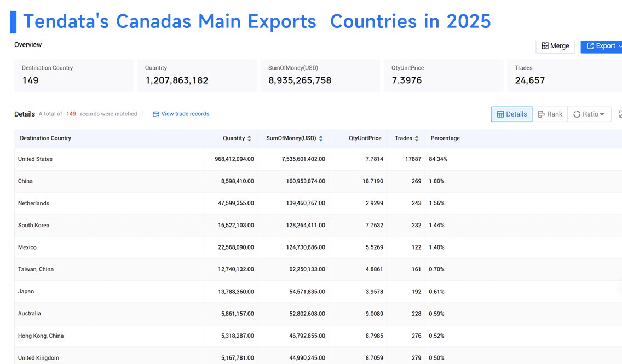The image size is (622, 364).
Task: Open the View trade records link
Action: tap(181, 114)
